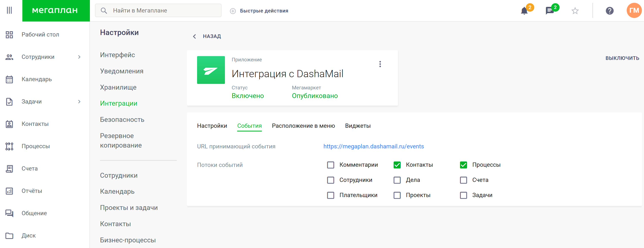The image size is (644, 248).
Task: Open the Отчёты section in sidebar
Action: 31,191
